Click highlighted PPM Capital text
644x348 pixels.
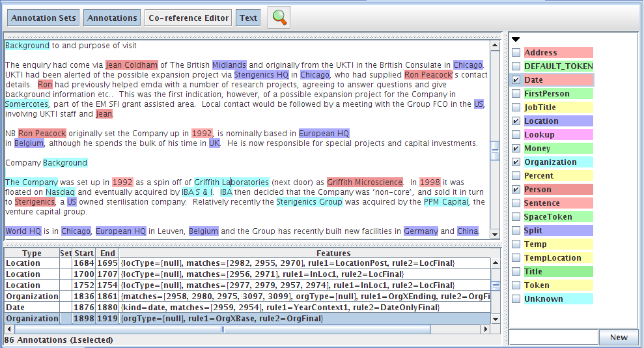445,202
